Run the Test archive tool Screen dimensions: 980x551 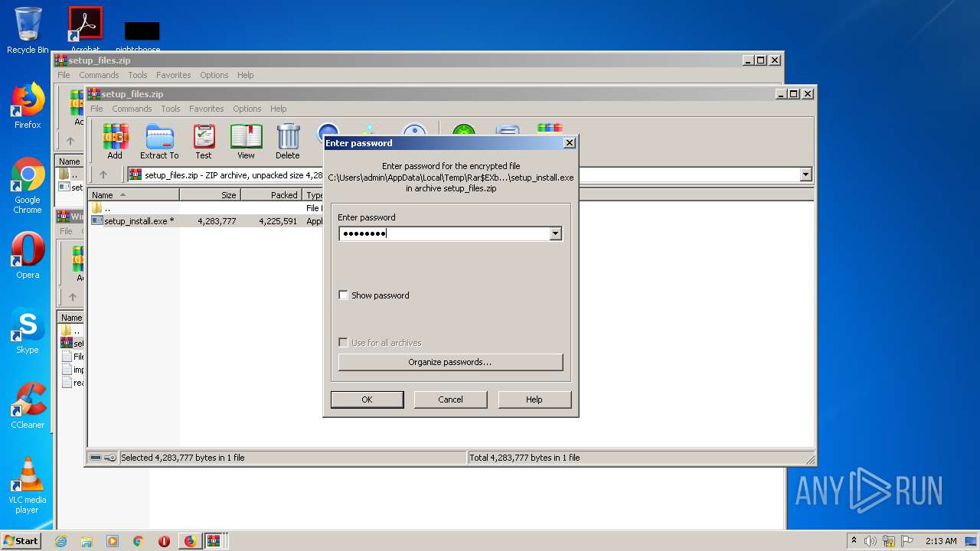pyautogui.click(x=204, y=142)
